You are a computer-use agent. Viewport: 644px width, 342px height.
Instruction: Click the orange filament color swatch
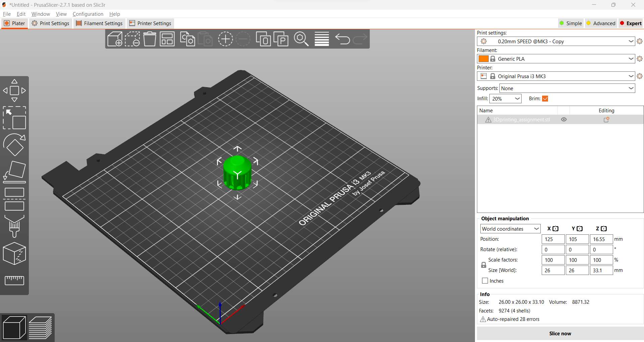(x=483, y=59)
